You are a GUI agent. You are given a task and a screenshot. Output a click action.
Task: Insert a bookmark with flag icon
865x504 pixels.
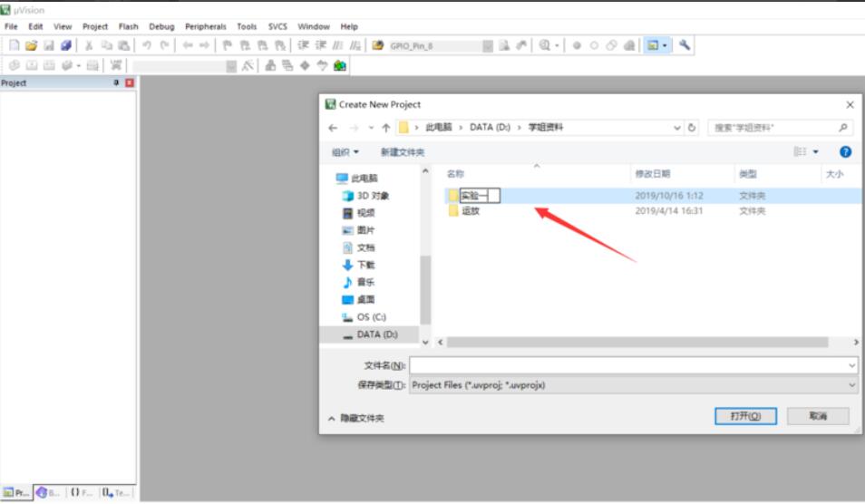click(x=228, y=45)
